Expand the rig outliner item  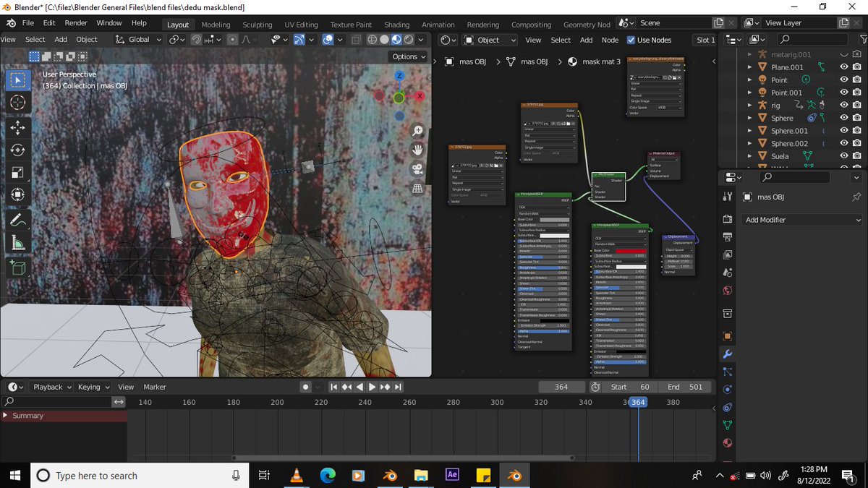coord(749,106)
